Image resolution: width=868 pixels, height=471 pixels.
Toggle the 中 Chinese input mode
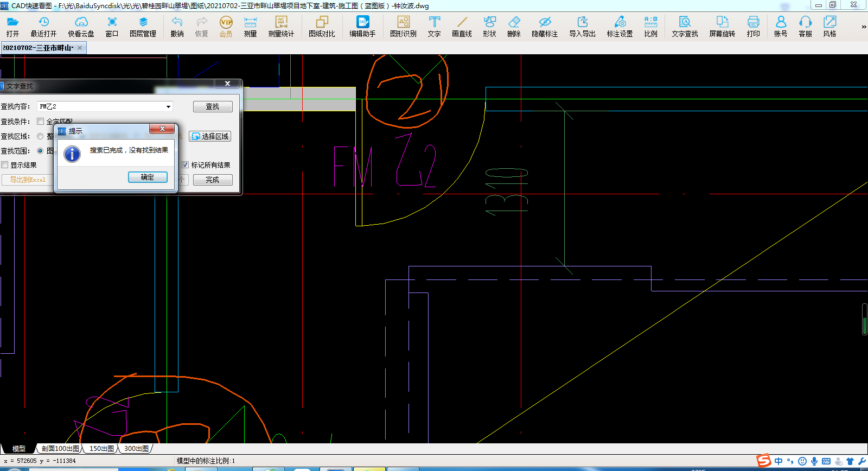tap(778, 461)
